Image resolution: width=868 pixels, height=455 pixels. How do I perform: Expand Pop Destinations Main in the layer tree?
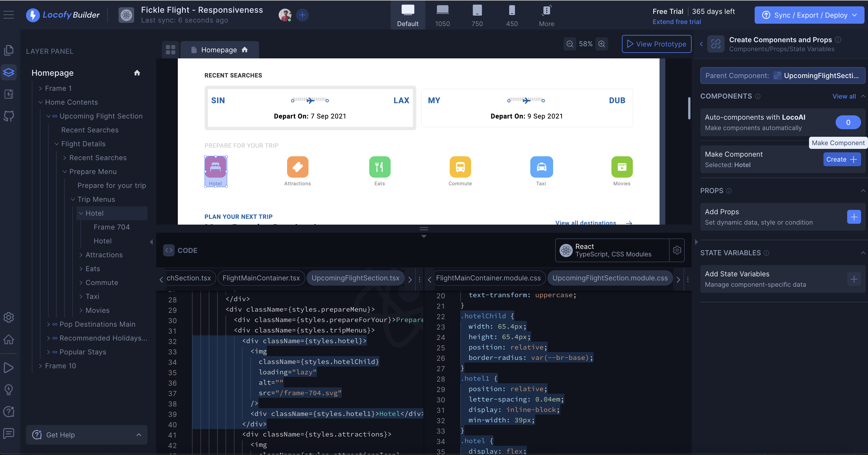click(x=48, y=324)
